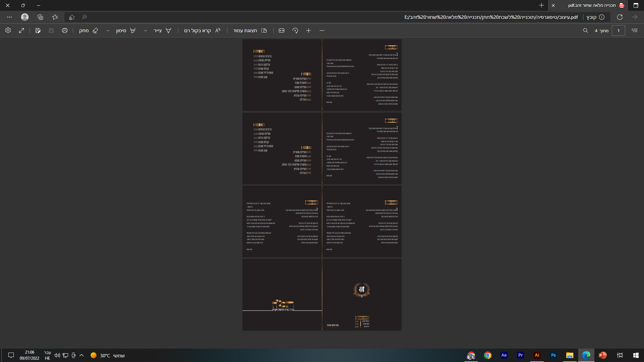Click the page number input field

(618, 31)
